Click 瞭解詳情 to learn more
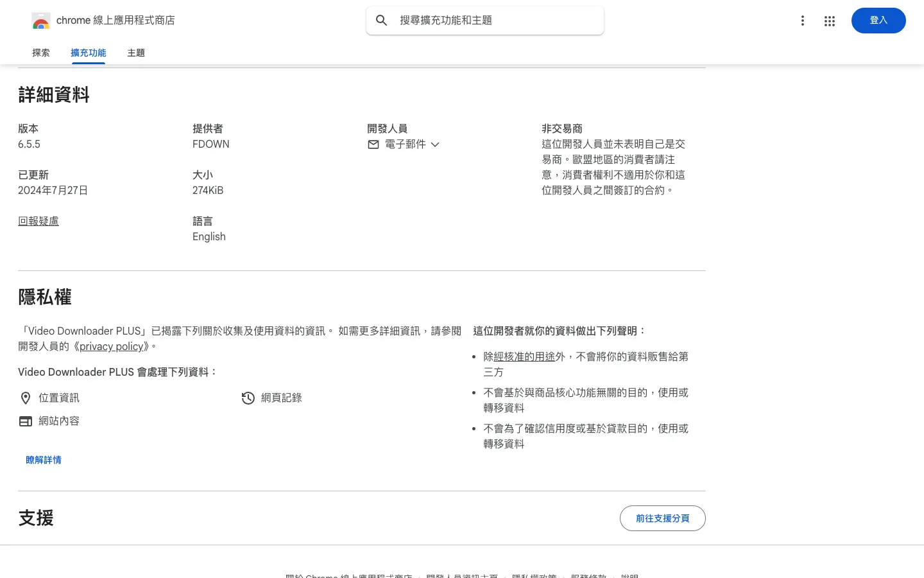 [44, 460]
